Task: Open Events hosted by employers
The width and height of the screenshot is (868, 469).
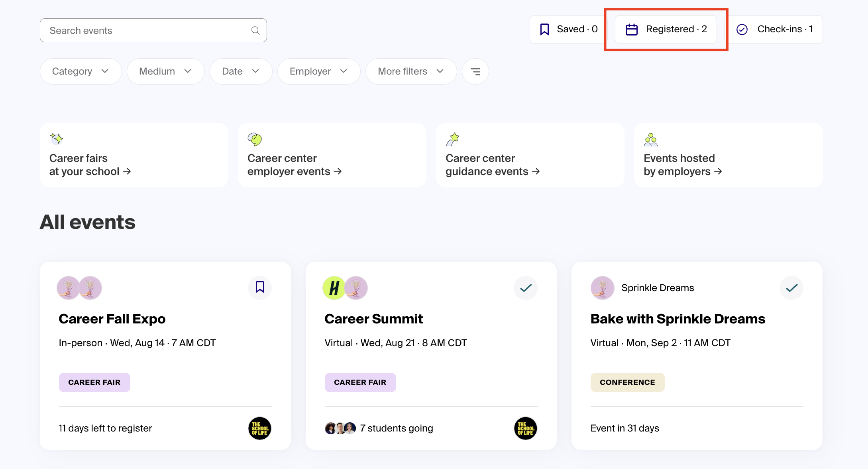Action: point(683,165)
